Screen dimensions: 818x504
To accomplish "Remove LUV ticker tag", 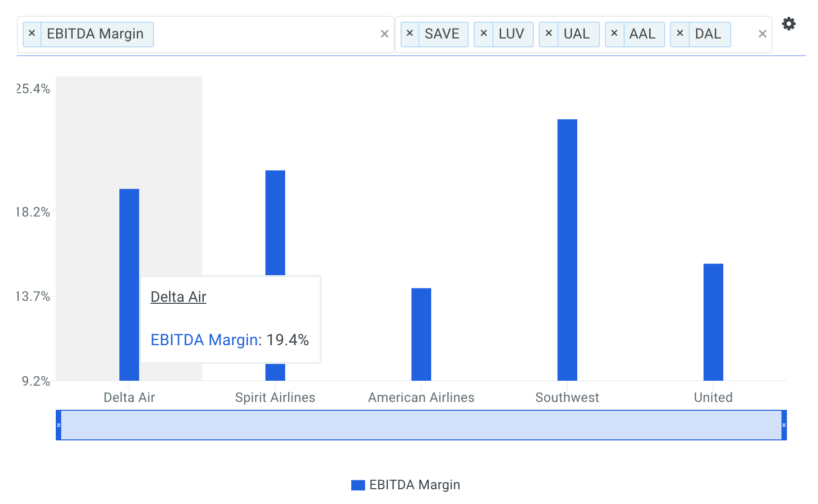I will [483, 34].
